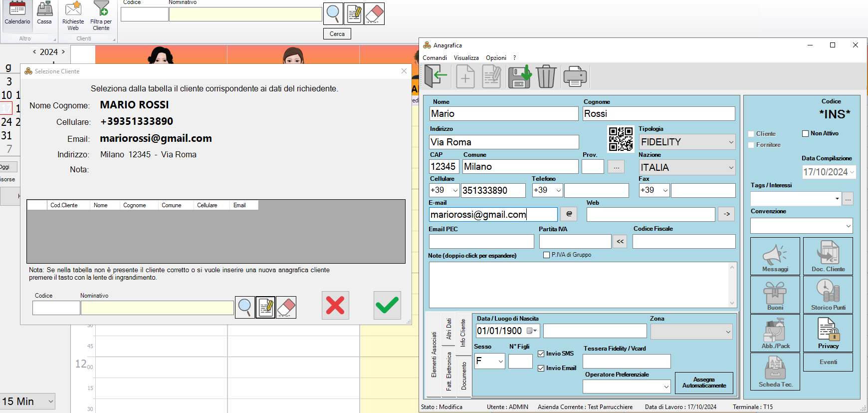Cancel with the red X button
This screenshot has height=413, width=868.
(335, 305)
